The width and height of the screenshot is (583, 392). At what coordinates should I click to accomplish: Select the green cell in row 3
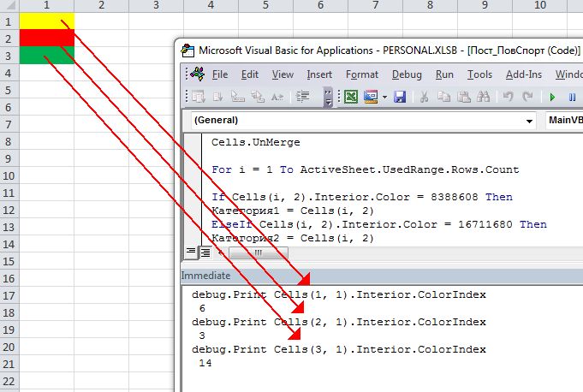pos(46,56)
